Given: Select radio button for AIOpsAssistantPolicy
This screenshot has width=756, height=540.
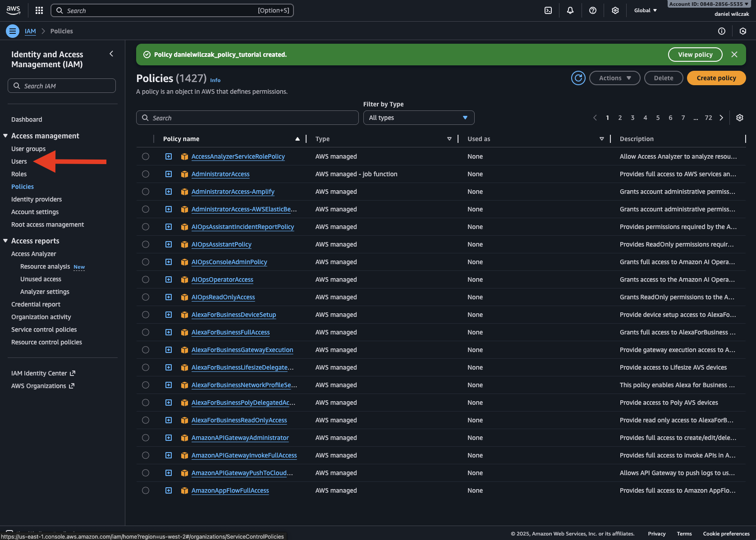Looking at the screenshot, I should [146, 244].
